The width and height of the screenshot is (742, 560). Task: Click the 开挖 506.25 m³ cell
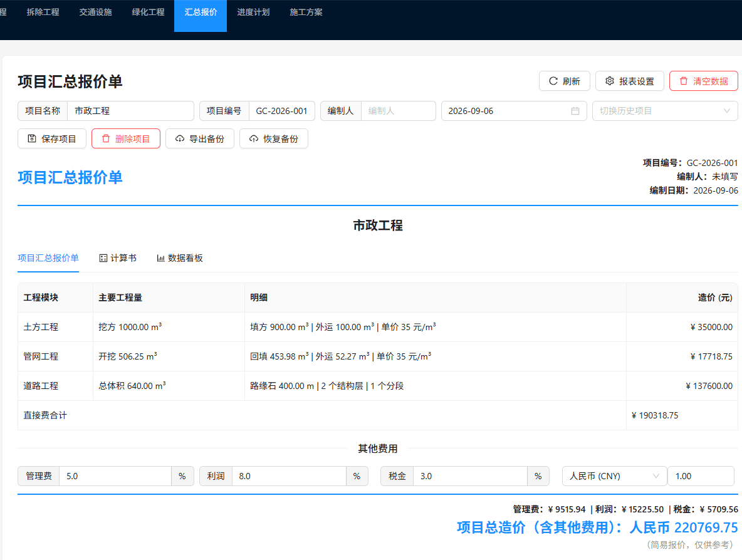tap(169, 356)
